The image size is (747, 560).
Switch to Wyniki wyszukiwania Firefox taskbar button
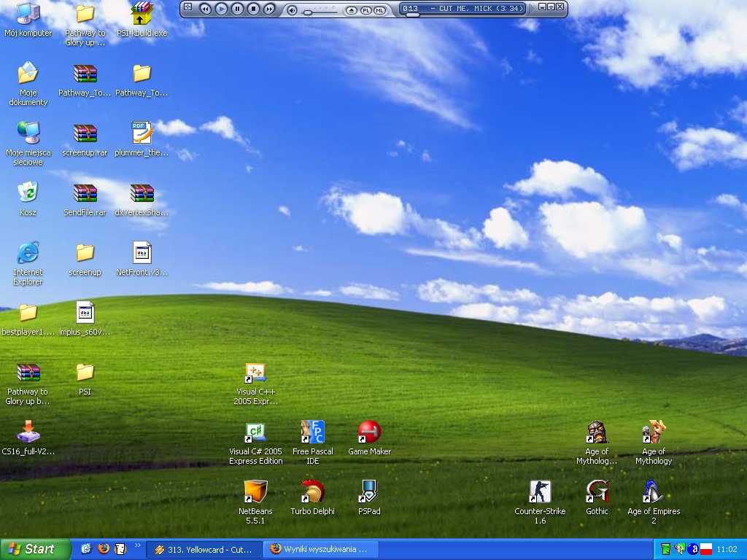click(x=320, y=550)
